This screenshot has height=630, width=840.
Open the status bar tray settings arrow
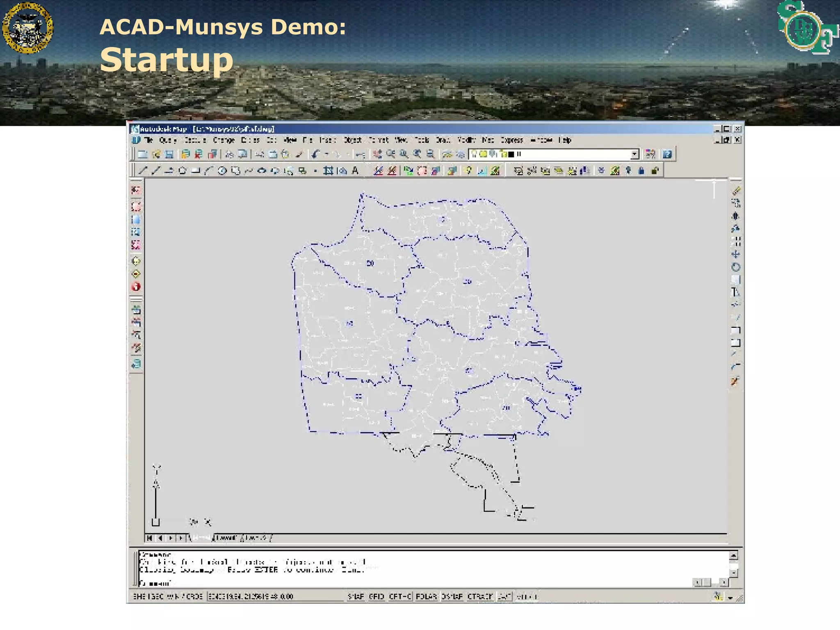(x=730, y=598)
